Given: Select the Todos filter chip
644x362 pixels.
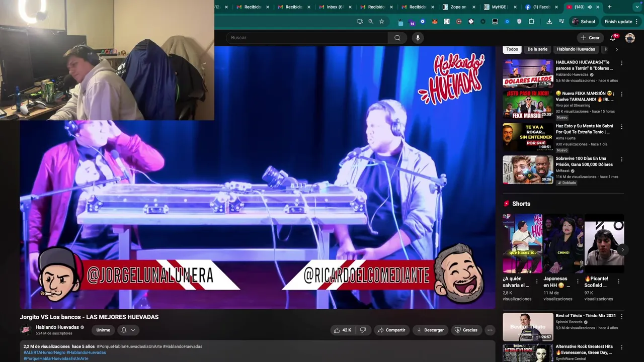Looking at the screenshot, I should pos(512,49).
